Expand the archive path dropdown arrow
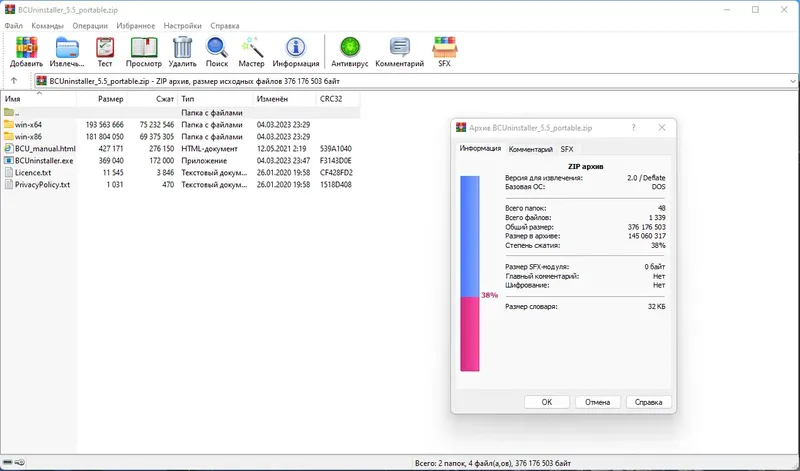The width and height of the screenshot is (800, 471). coord(792,81)
